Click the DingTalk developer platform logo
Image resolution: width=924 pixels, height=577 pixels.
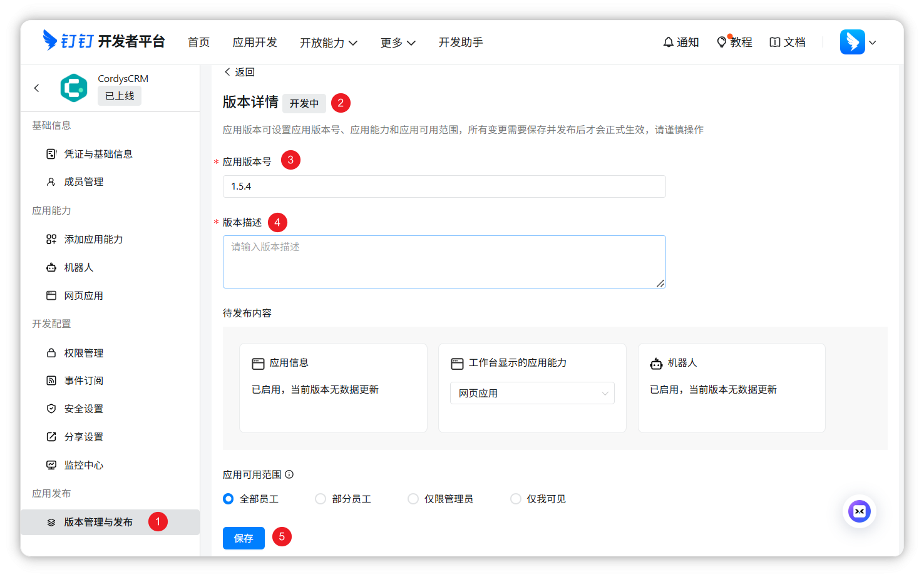pyautogui.click(x=103, y=41)
